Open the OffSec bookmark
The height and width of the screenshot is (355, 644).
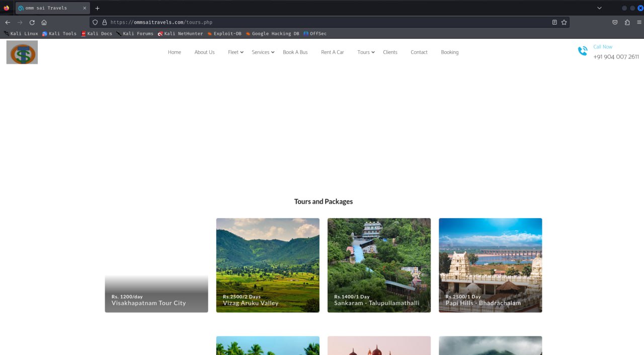pos(315,34)
